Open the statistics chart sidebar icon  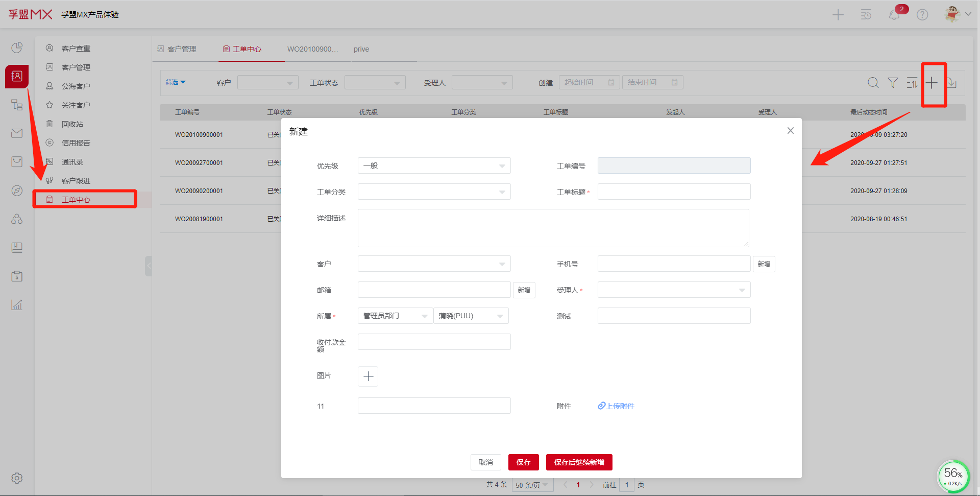tap(17, 305)
